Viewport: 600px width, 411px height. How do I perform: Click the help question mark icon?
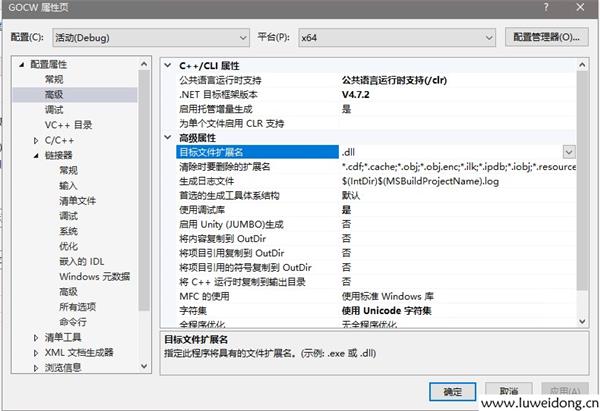(544, 8)
